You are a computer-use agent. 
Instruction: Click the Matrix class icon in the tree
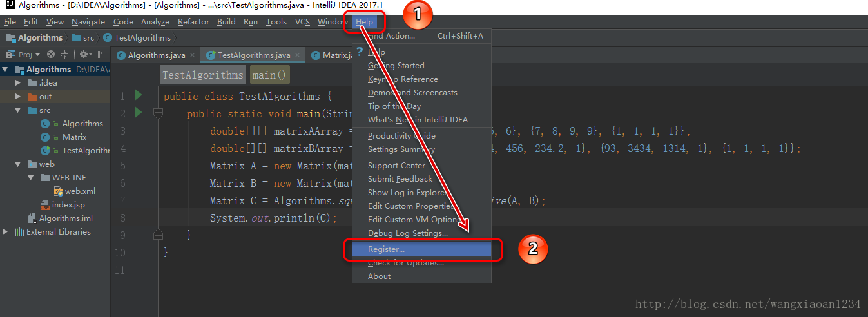(45, 137)
